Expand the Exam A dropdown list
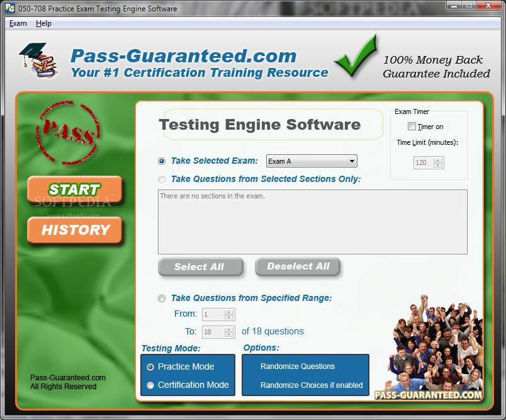Viewport: 506px width, 420px height. (x=352, y=161)
